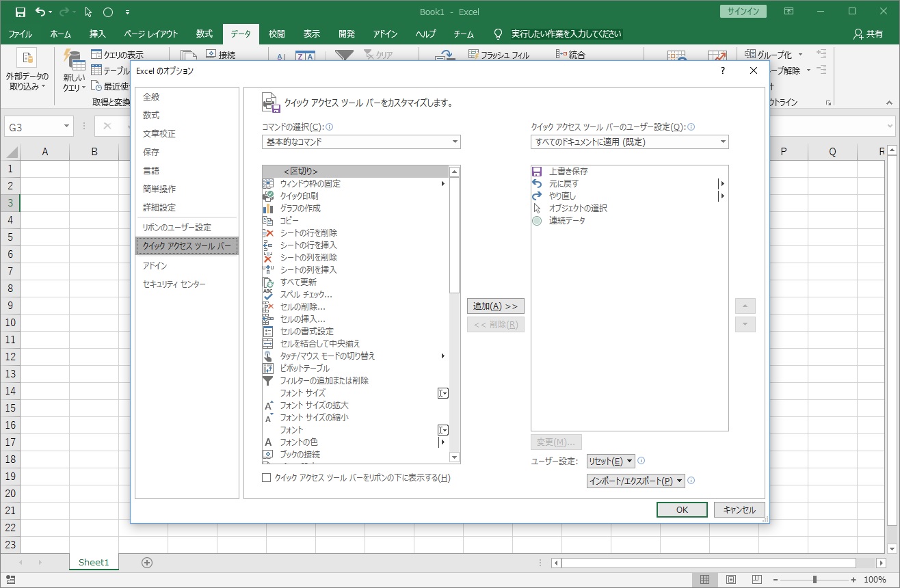Open the Choose commands from (基本的なコマンド) dropdown

(361, 142)
